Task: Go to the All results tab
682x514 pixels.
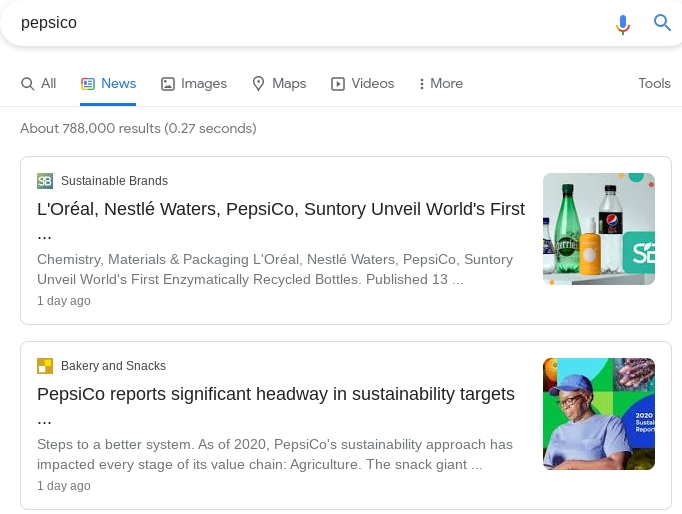Action: pos(39,84)
